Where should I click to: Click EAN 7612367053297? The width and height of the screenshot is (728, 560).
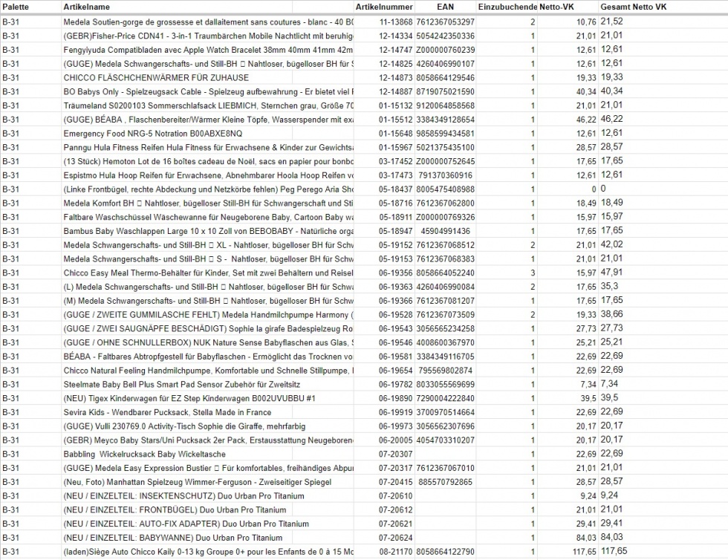coord(446,22)
